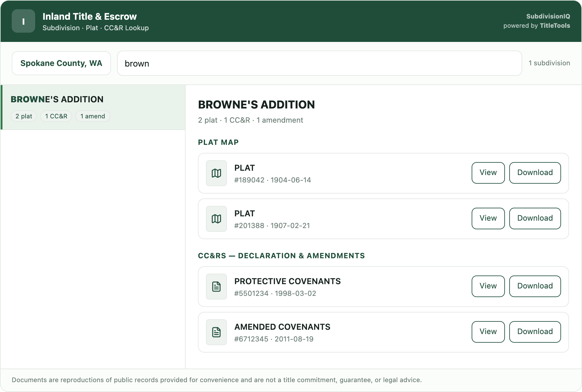Click the 1 amend tag
Viewport: 582px width, 392px height.
pyautogui.click(x=93, y=116)
